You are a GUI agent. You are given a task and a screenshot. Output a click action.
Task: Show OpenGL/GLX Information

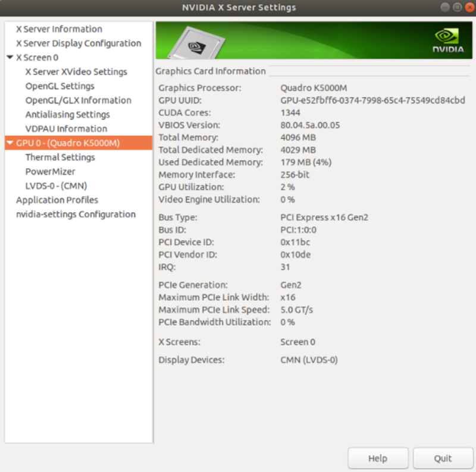(78, 100)
